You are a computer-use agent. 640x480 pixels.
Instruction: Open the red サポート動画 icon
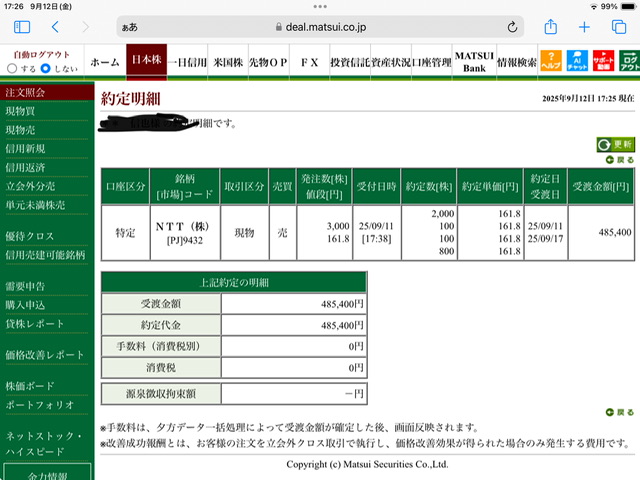click(x=603, y=61)
